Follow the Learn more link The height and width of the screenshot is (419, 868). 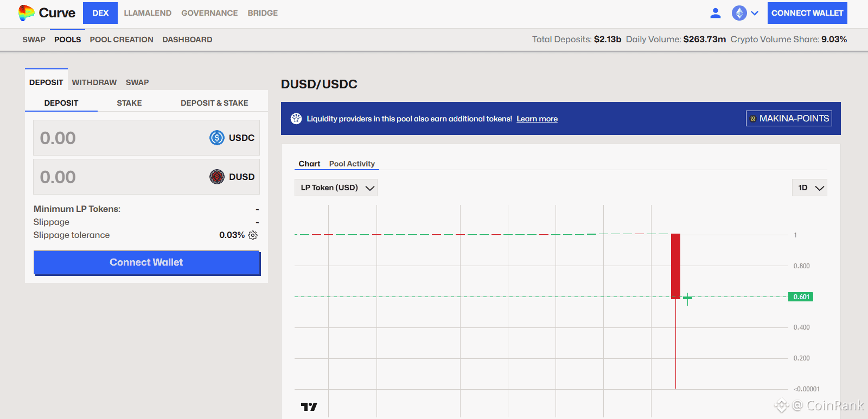click(x=537, y=119)
